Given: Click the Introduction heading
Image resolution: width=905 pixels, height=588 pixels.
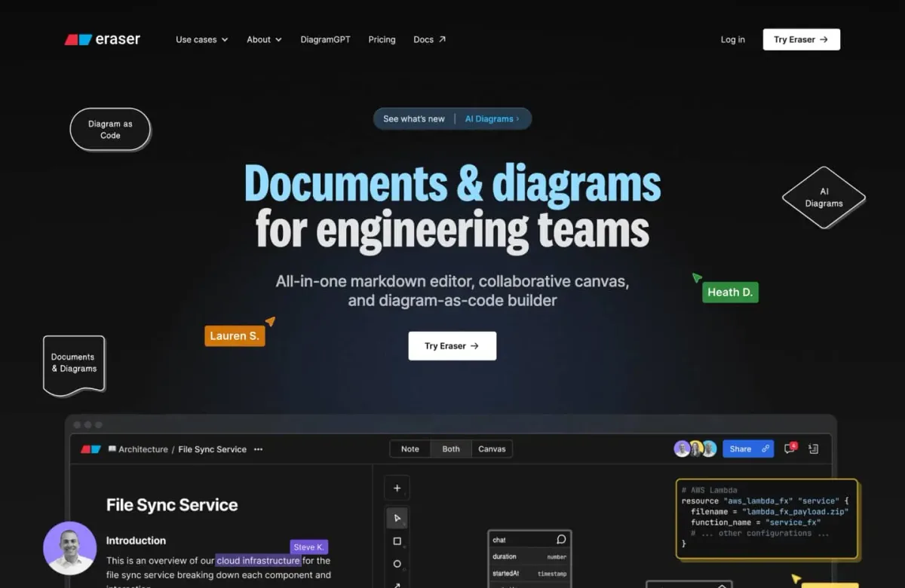Looking at the screenshot, I should [136, 541].
